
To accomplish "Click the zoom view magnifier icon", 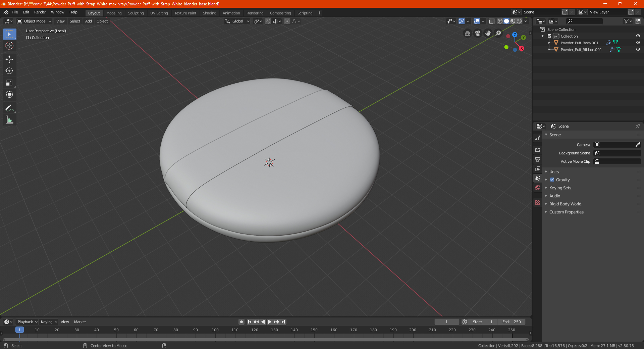I will pyautogui.click(x=498, y=33).
